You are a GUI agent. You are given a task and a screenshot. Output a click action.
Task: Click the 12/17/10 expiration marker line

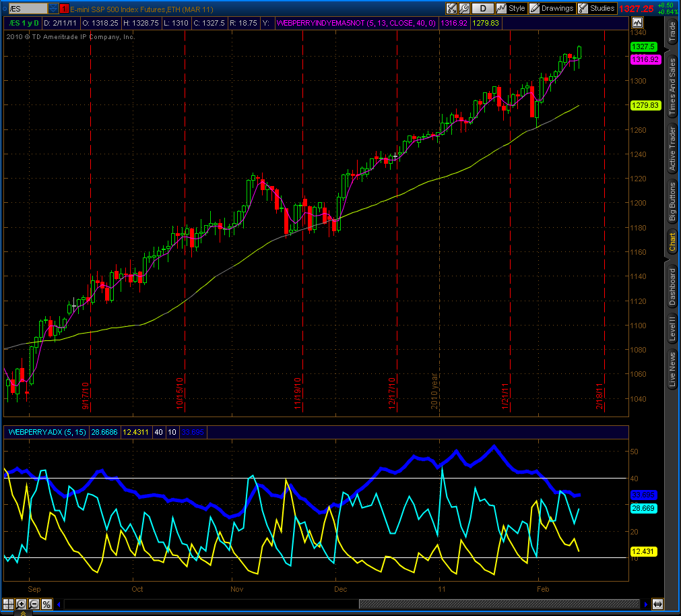click(x=397, y=222)
